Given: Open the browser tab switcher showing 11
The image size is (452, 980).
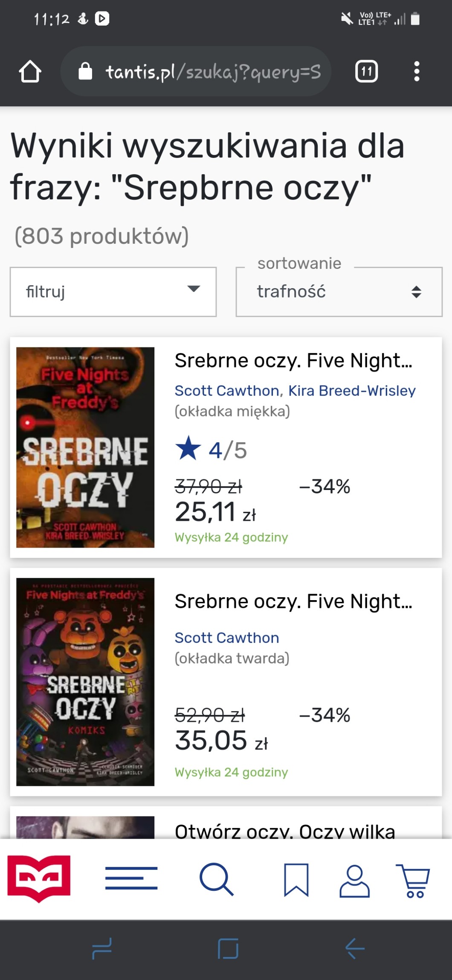Looking at the screenshot, I should 366,72.
